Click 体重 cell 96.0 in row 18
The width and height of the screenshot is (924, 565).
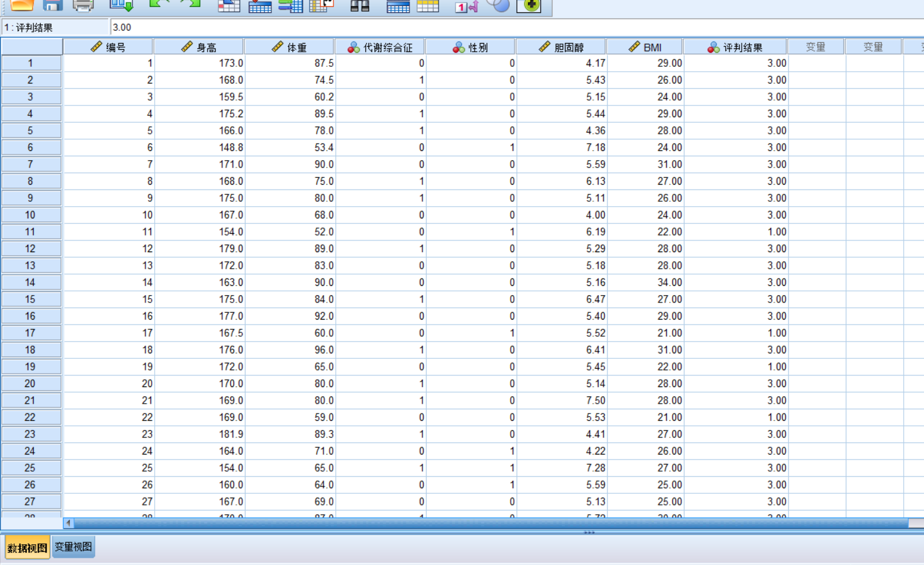290,350
